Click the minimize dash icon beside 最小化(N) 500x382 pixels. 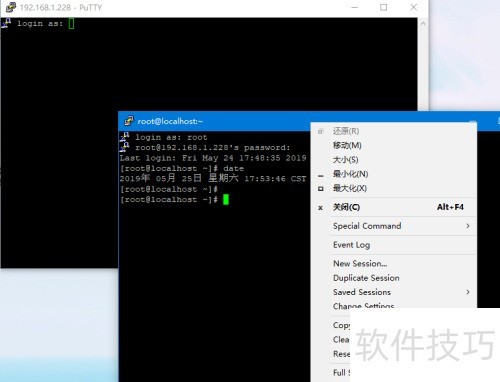pos(321,175)
